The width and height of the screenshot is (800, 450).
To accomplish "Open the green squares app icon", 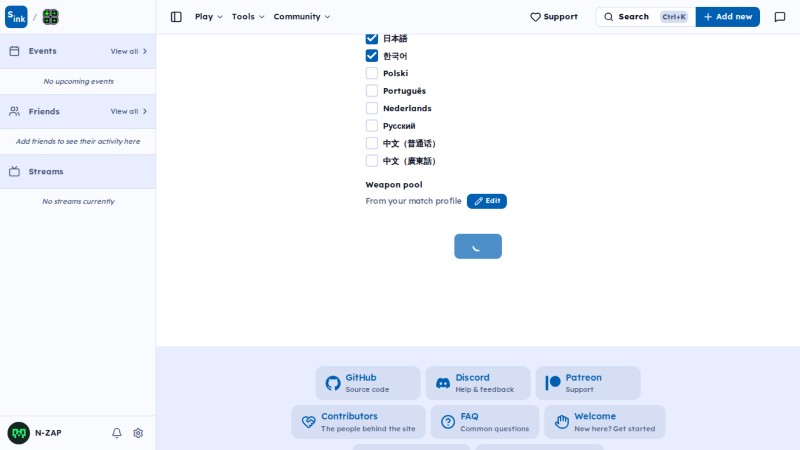I will (51, 17).
